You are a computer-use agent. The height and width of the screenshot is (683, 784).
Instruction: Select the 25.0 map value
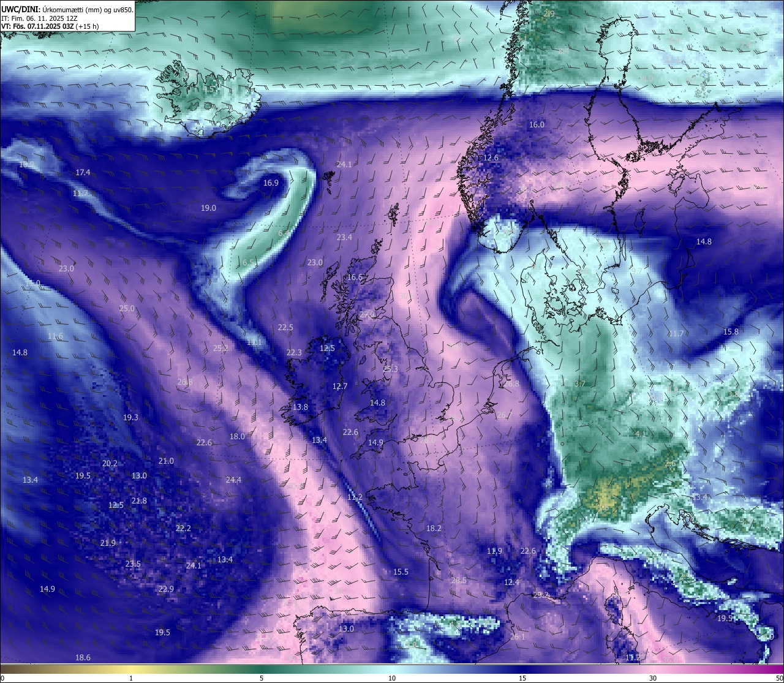pos(127,308)
